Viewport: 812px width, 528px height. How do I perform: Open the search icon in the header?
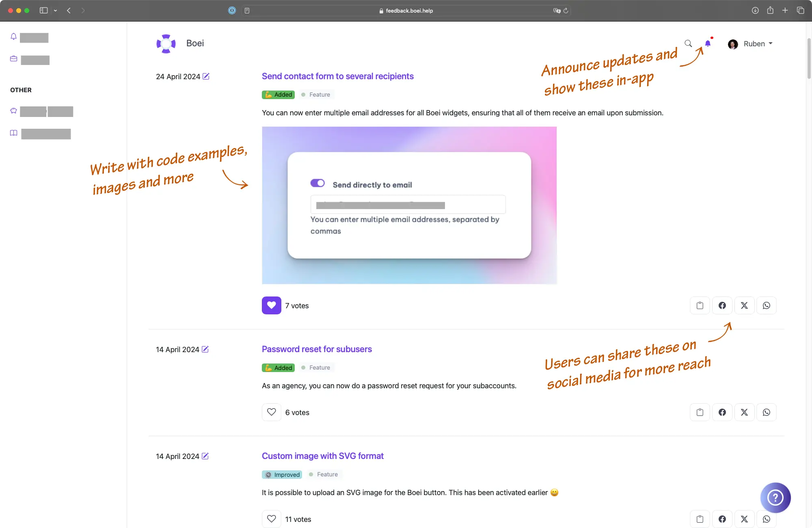(689, 43)
